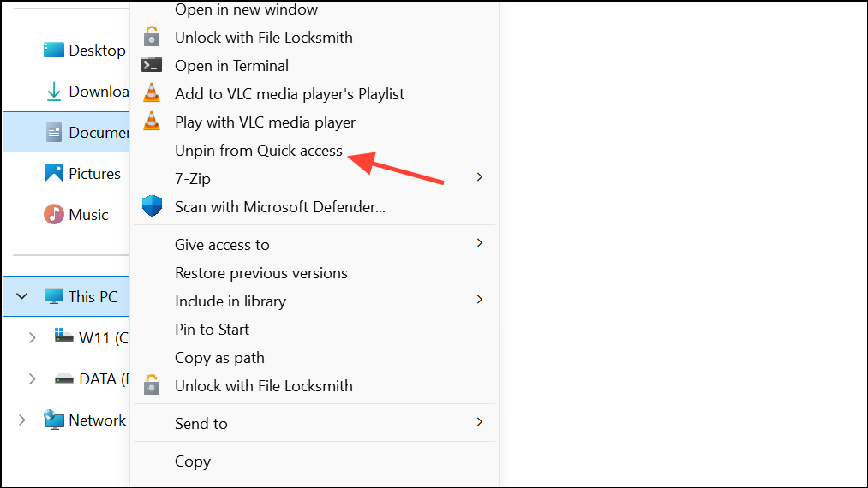Expand the W11 drive node

pyautogui.click(x=32, y=337)
